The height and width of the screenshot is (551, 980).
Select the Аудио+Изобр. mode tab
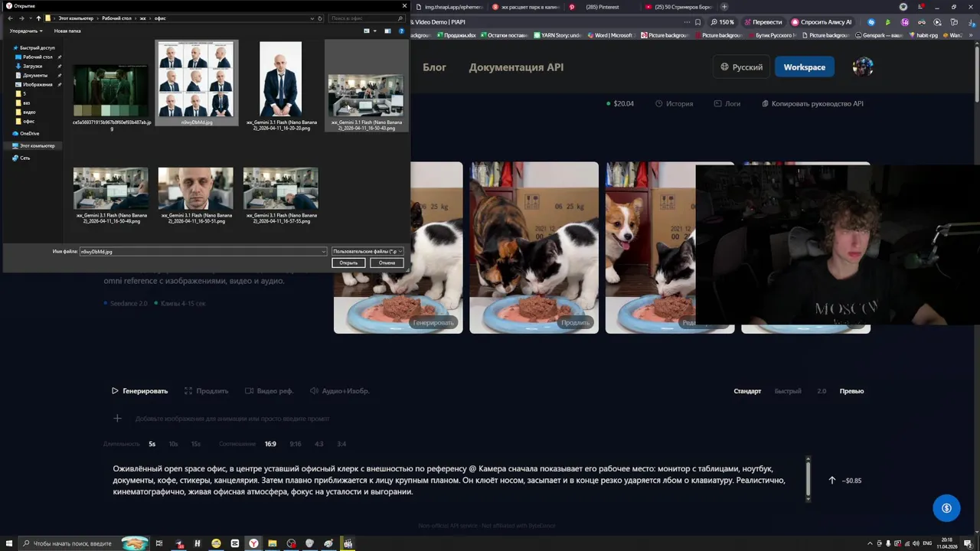pyautogui.click(x=339, y=391)
